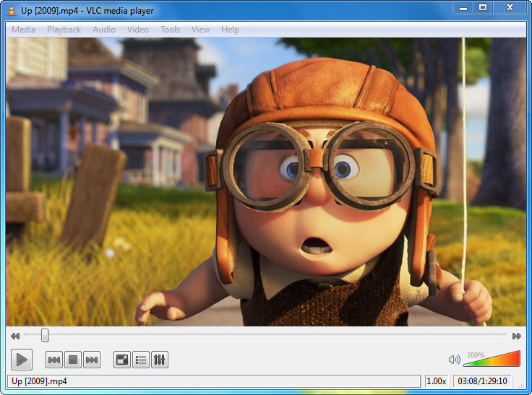The height and width of the screenshot is (395, 532).
Task: Click the faster forward arrows by the seek bar
Action: point(517,336)
